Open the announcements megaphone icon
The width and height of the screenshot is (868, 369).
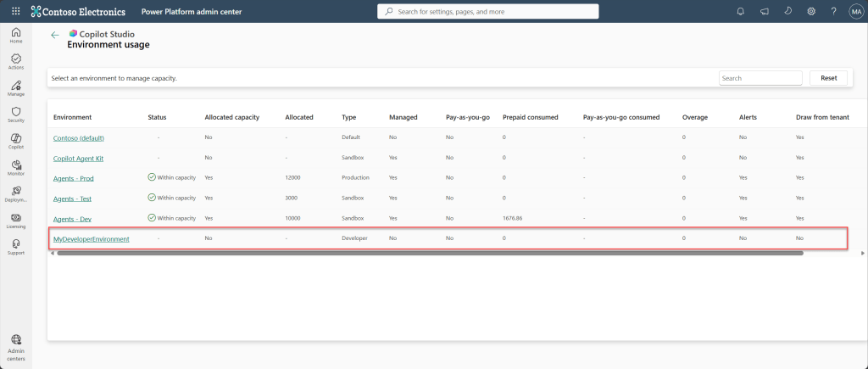pos(765,11)
